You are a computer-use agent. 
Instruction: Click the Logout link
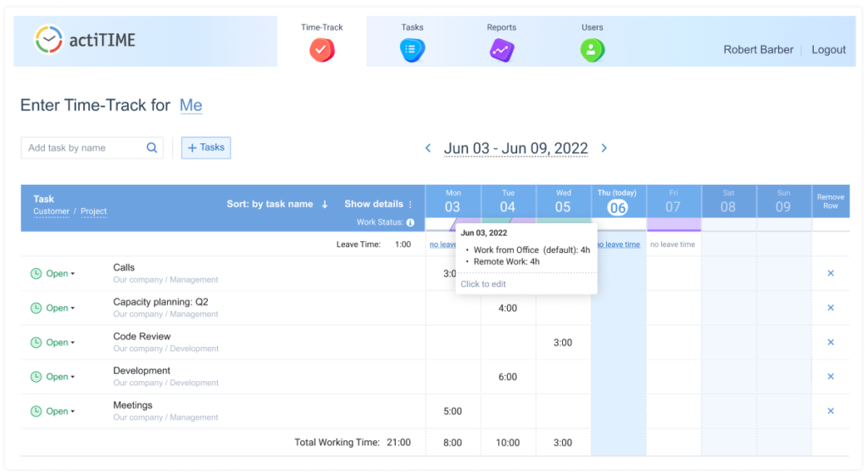pos(828,50)
